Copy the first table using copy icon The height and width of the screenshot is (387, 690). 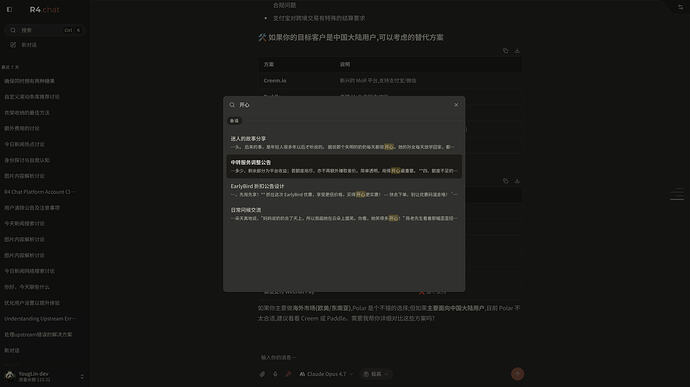tap(505, 51)
